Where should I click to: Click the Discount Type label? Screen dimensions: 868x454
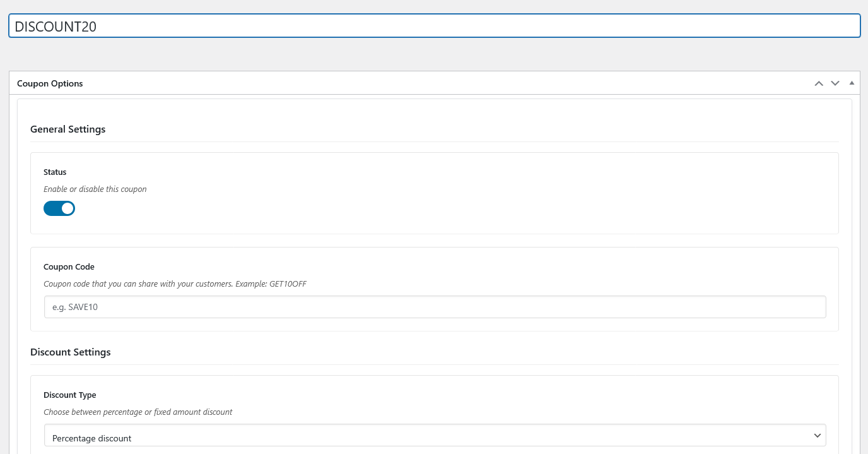coord(70,395)
